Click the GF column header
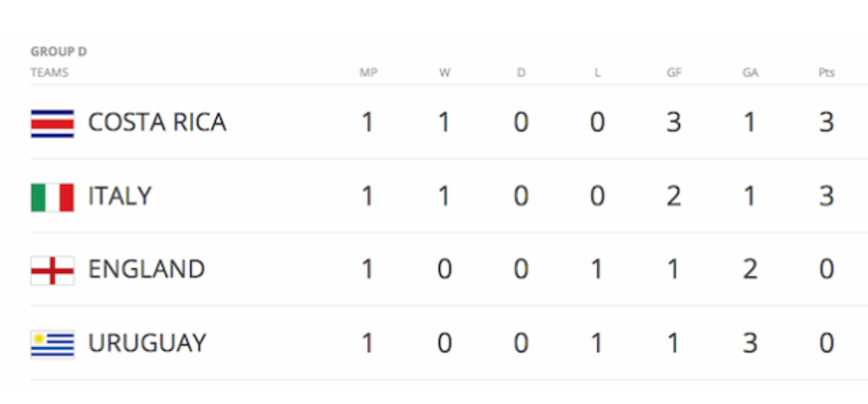Screen dimensions: 868x404 point(674,73)
